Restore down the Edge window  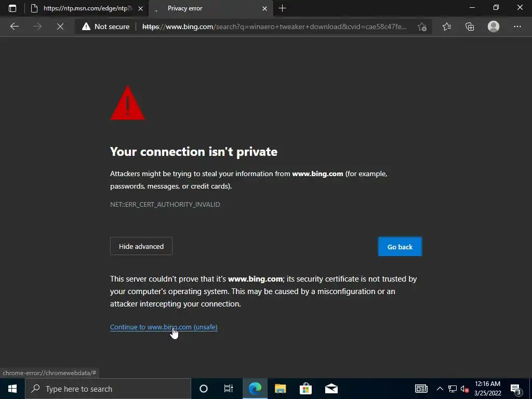[496, 7]
